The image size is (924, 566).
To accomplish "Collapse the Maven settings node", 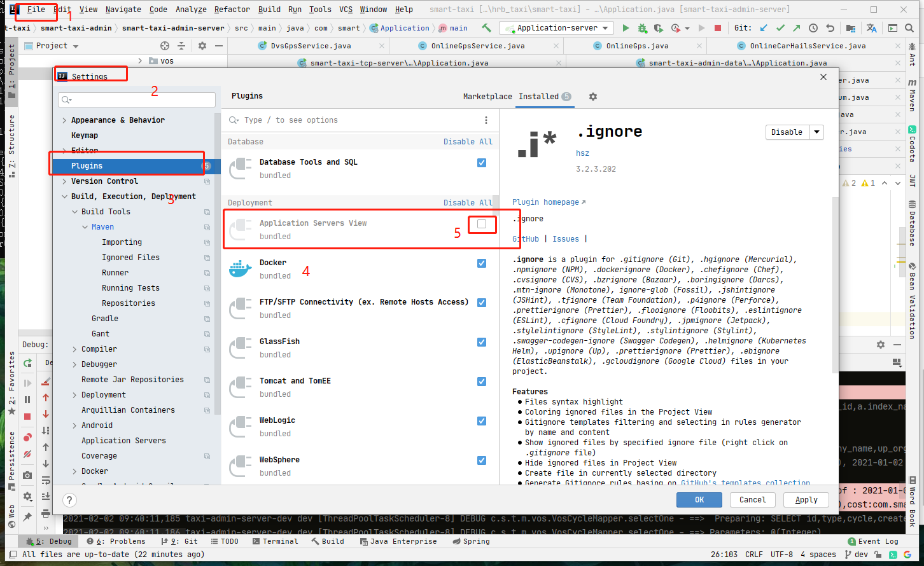I will click(85, 227).
